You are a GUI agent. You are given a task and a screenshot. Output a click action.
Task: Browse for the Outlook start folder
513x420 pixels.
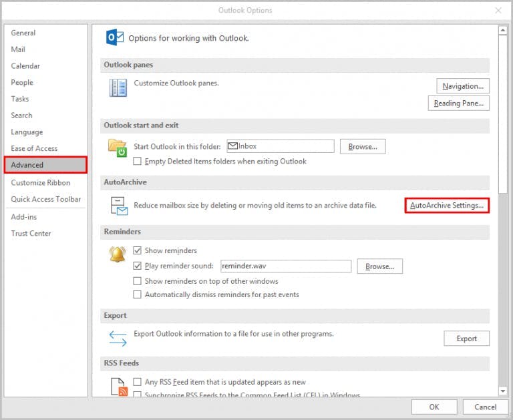click(363, 146)
